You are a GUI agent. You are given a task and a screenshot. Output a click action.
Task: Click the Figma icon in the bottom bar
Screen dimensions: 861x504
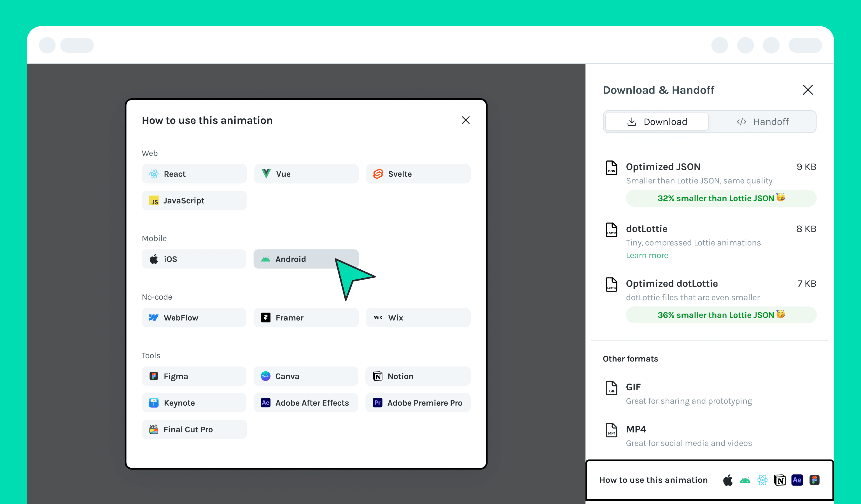[815, 480]
